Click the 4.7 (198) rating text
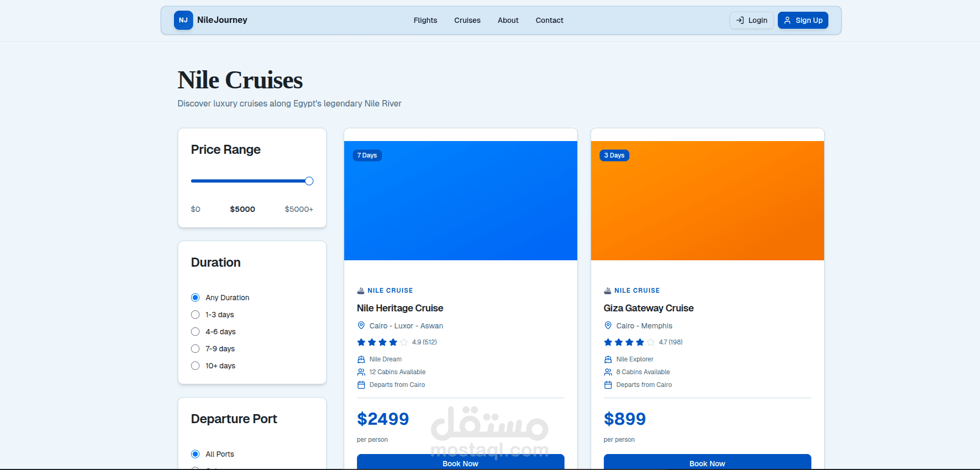Viewport: 980px width, 470px height. tap(671, 342)
